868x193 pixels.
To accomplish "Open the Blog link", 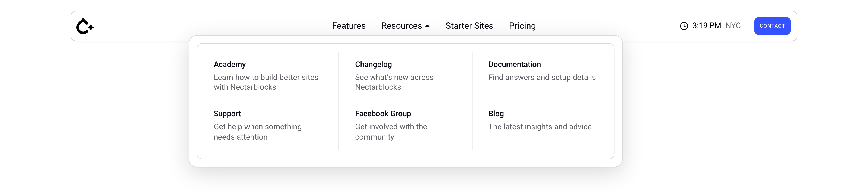I will tap(496, 114).
